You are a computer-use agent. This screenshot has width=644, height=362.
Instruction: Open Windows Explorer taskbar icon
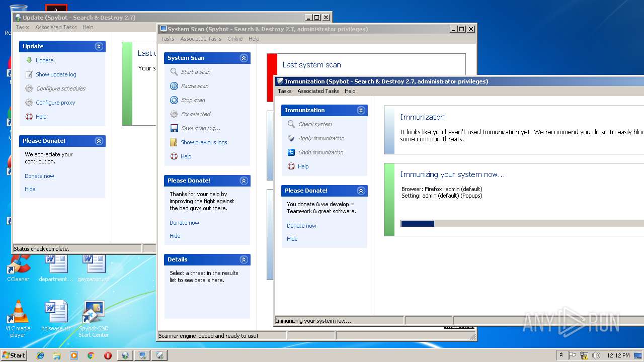pyautogui.click(x=57, y=355)
